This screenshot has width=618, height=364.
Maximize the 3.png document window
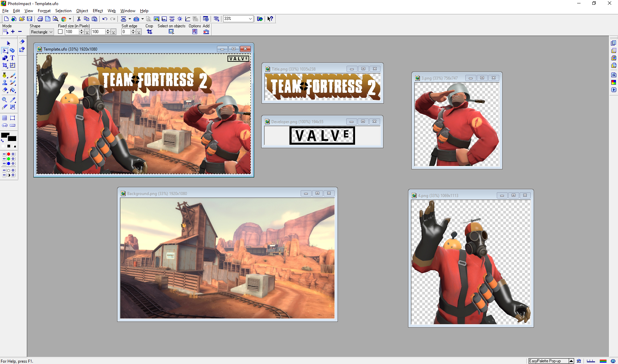[x=482, y=78]
